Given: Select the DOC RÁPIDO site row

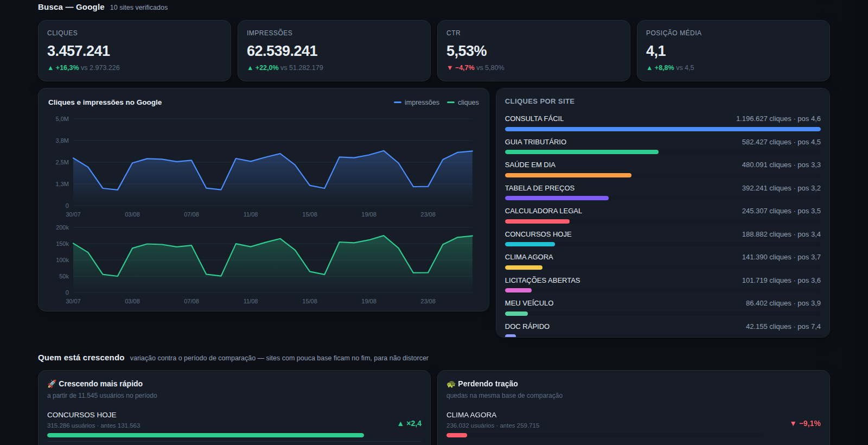Looking at the screenshot, I should coord(662,329).
